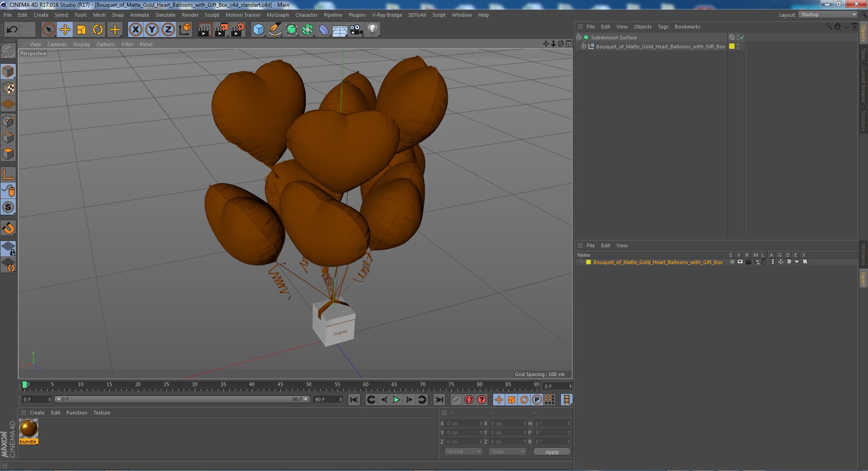The image size is (868, 471).
Task: Render active view clapperboard icon
Action: coord(204,30)
